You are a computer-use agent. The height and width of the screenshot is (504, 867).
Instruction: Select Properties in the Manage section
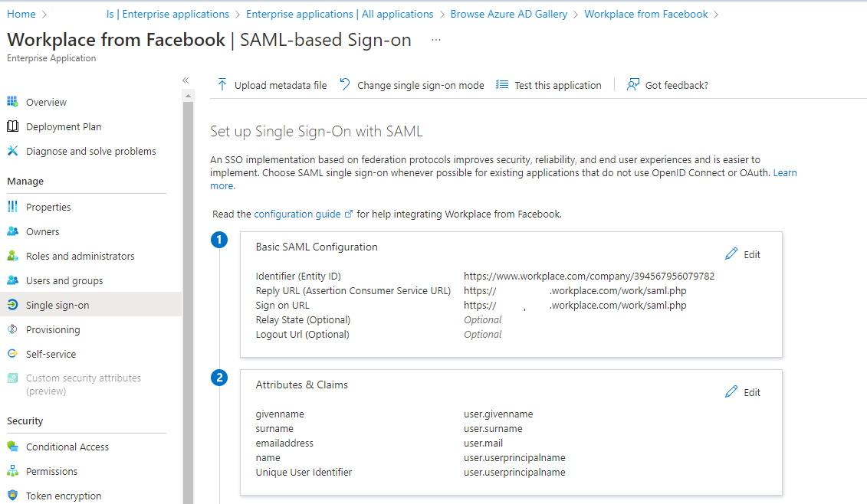[x=48, y=208]
